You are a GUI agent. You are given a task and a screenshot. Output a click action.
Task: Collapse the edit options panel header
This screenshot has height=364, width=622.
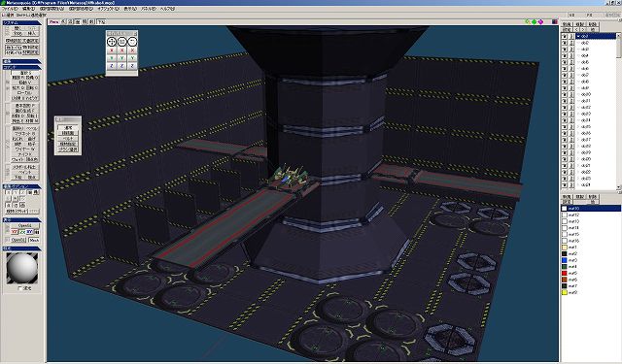click(x=21, y=186)
